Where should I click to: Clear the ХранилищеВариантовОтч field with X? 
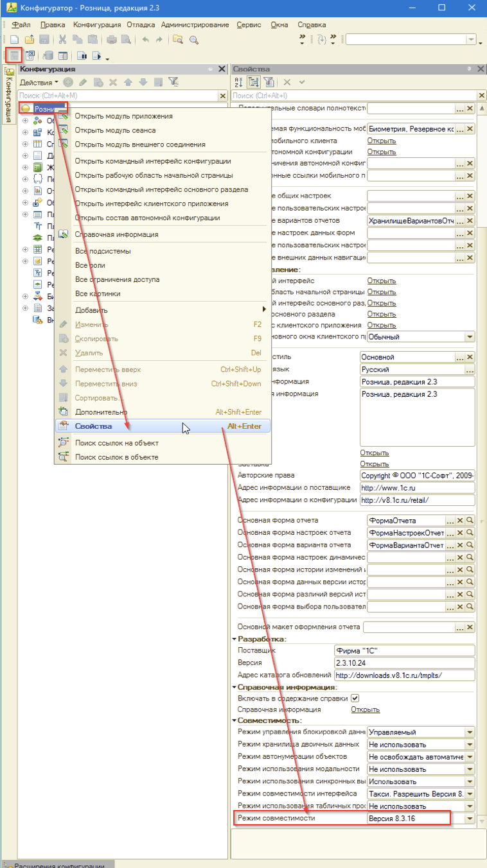point(470,220)
